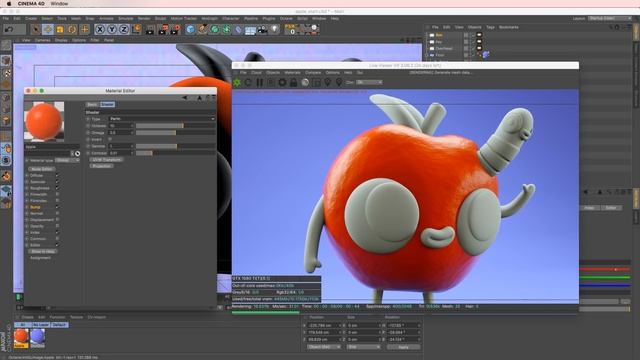This screenshot has height=360, width=640.
Task: Click Projection button
Action: coord(101,166)
